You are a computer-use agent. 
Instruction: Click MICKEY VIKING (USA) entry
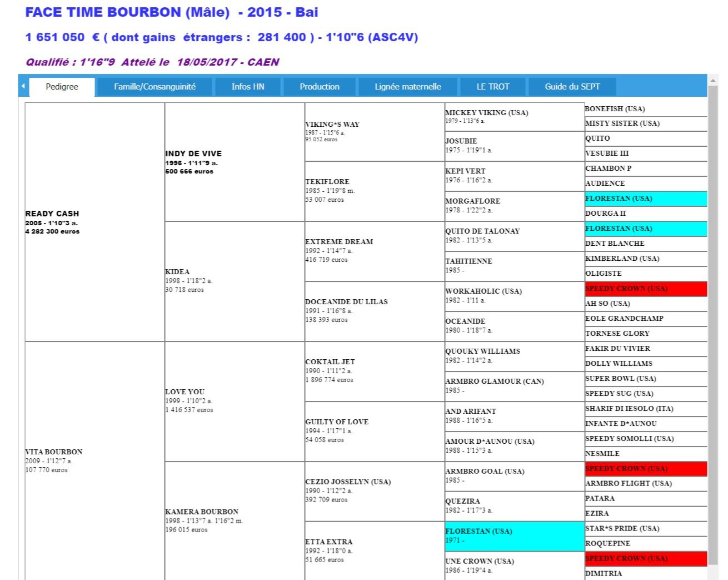tap(487, 112)
